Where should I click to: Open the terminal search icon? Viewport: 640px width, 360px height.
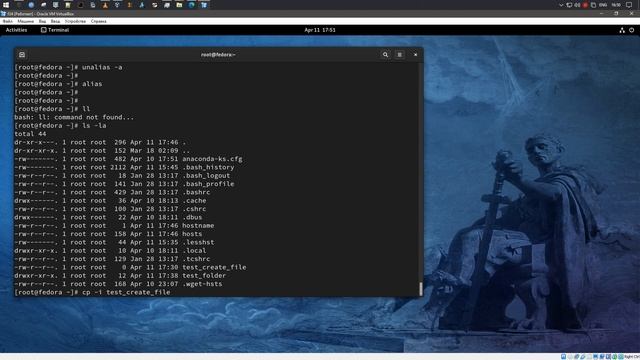click(385, 55)
